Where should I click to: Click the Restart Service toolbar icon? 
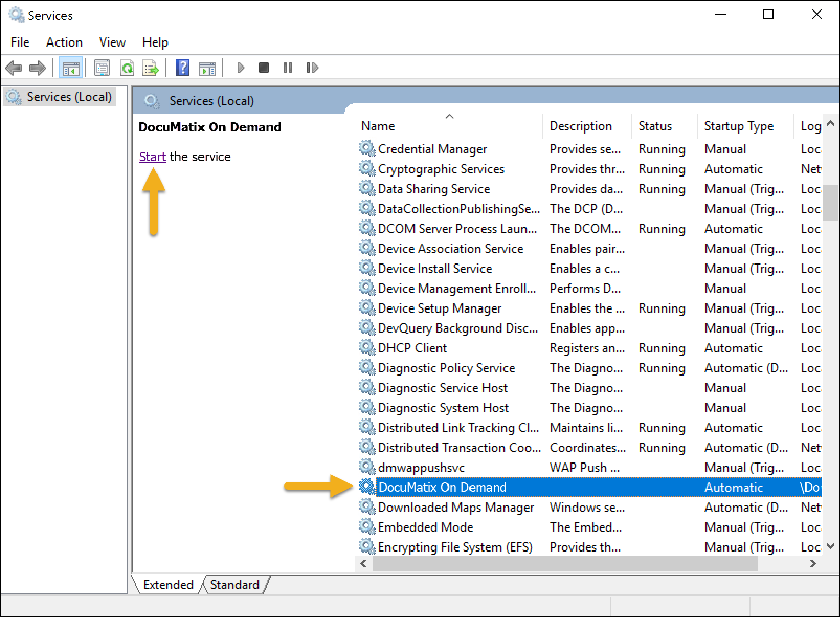tap(312, 68)
